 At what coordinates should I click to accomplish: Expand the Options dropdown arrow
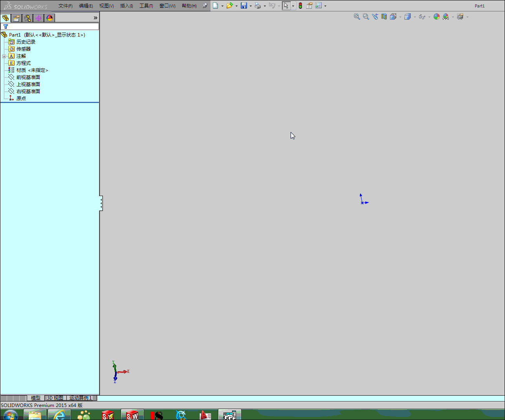point(325,6)
